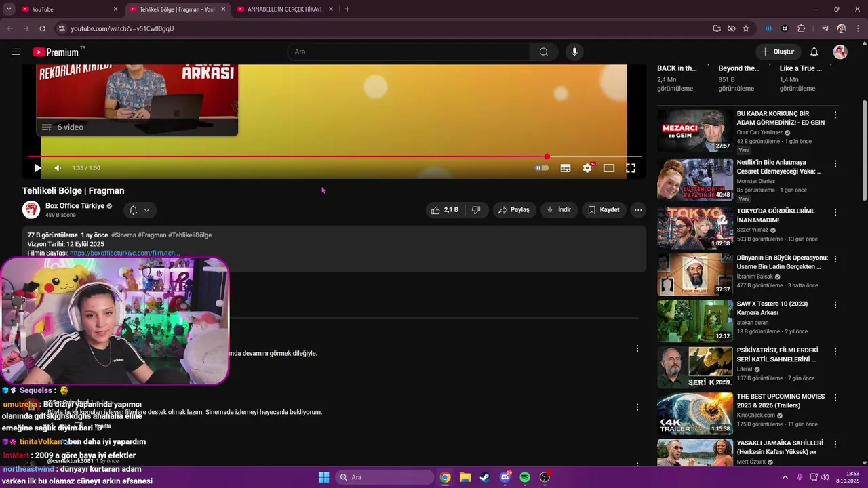
Task: Open options for SAW X Testere video
Action: click(835, 305)
